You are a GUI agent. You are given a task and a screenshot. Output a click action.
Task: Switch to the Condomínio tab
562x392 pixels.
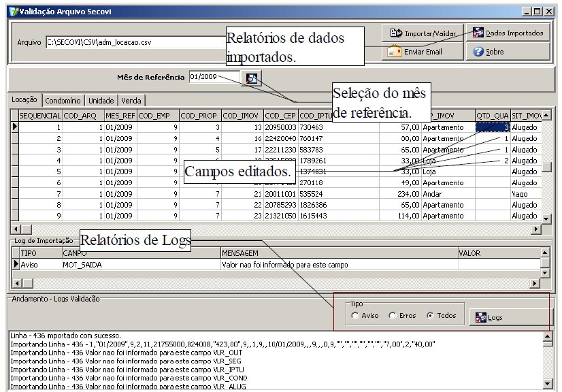coord(63,101)
